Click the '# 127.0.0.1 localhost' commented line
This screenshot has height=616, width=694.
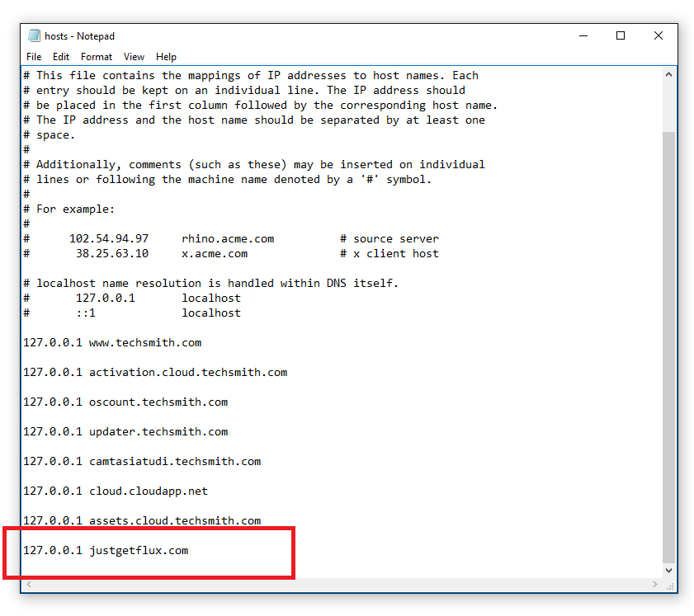(x=132, y=298)
